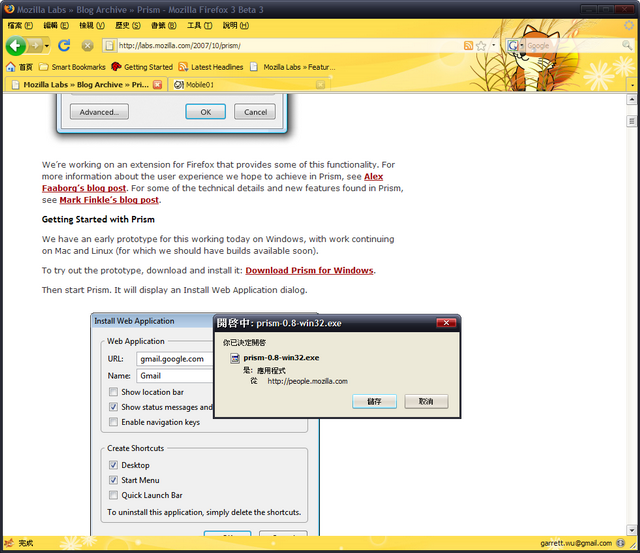
Task: Open the 歷史 (S) menu
Action: (x=128, y=25)
